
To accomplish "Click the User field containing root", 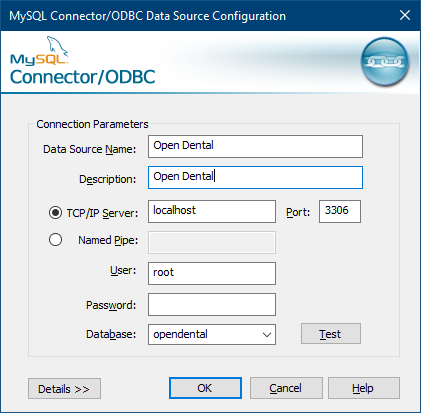I will 212,273.
